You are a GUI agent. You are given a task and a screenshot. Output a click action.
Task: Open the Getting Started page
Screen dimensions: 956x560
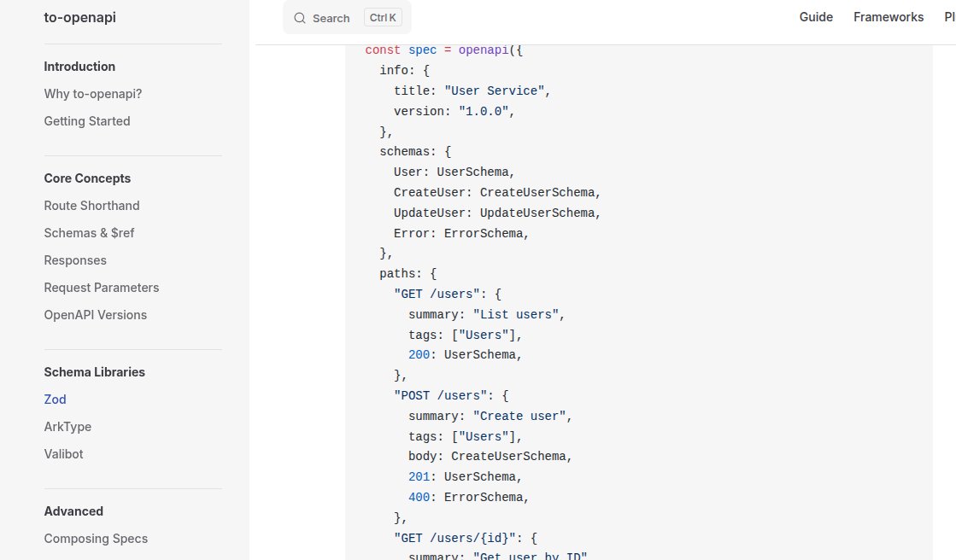(x=87, y=121)
